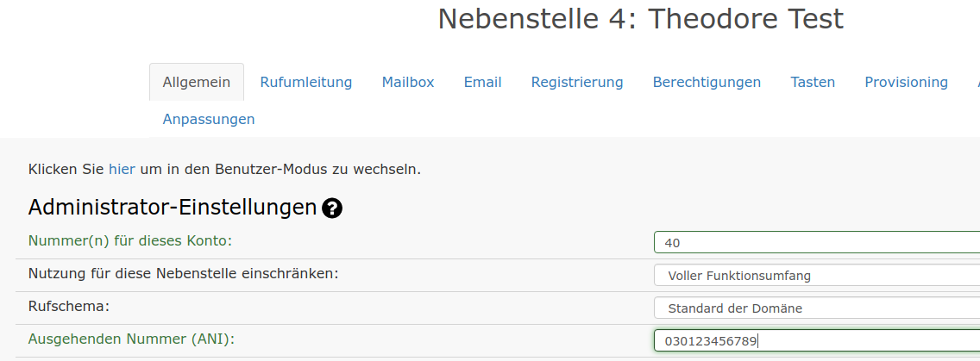The height and width of the screenshot is (361, 980).
Task: Open the Registrierung tab
Action: click(x=577, y=83)
